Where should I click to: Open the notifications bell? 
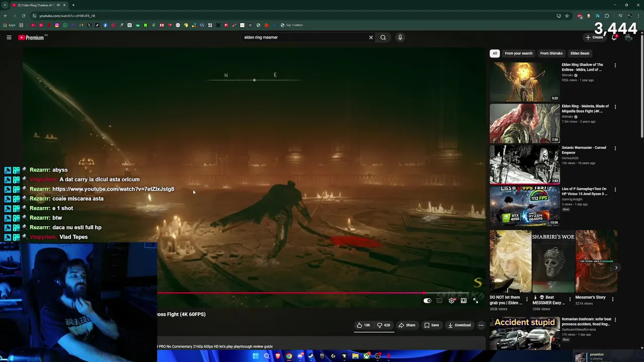click(x=614, y=37)
